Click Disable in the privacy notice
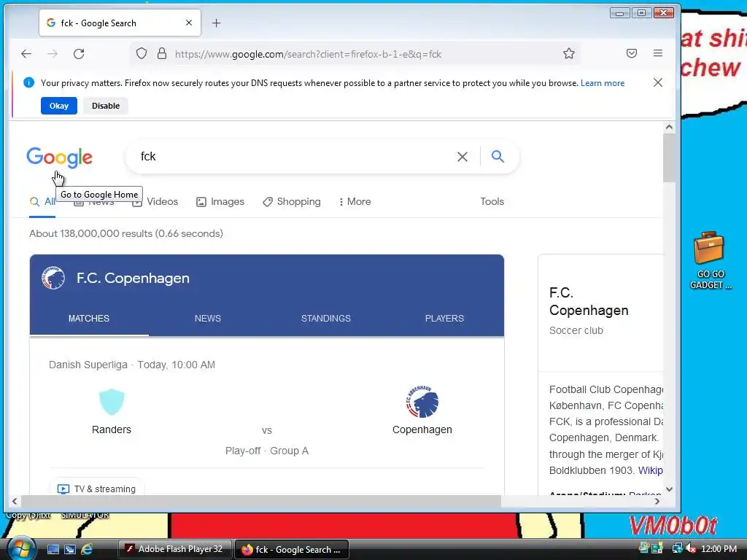 point(106,106)
